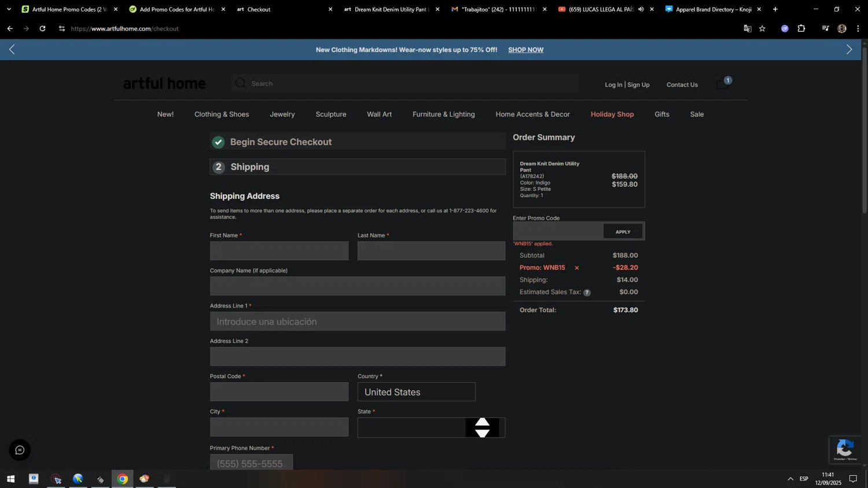The height and width of the screenshot is (488, 868).
Task: Open Wall Art menu
Action: click(x=380, y=114)
